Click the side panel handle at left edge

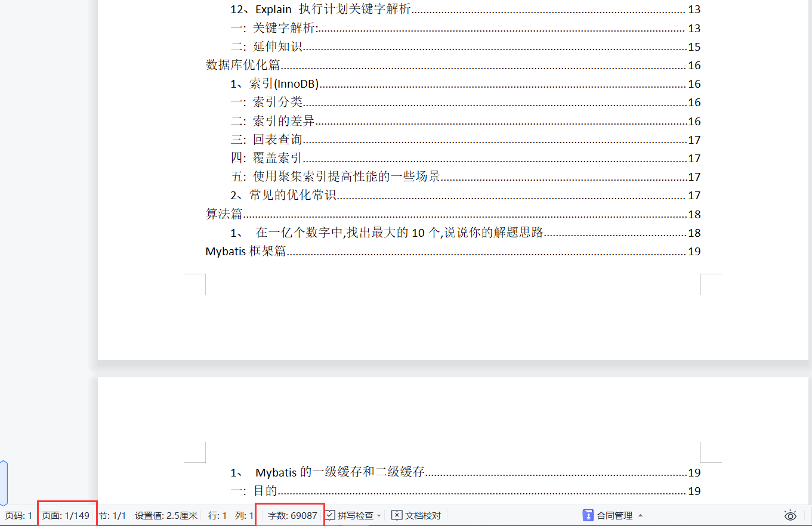(x=4, y=483)
